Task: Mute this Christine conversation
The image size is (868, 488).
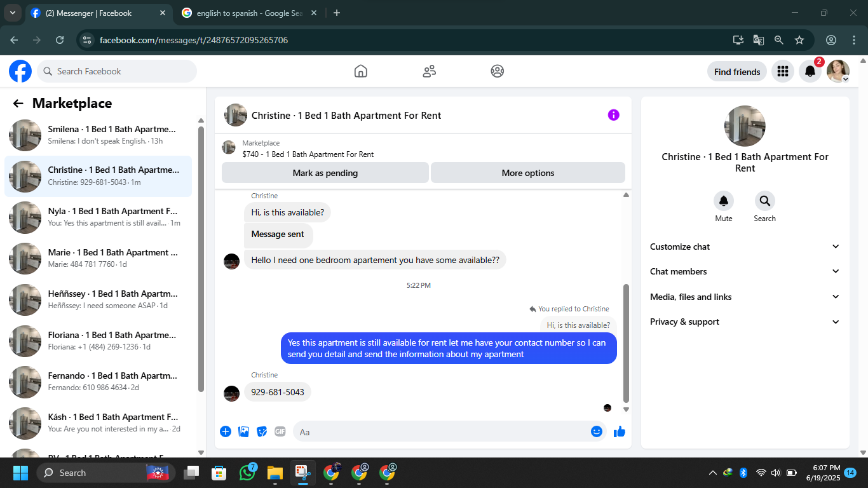Action: [x=724, y=201]
